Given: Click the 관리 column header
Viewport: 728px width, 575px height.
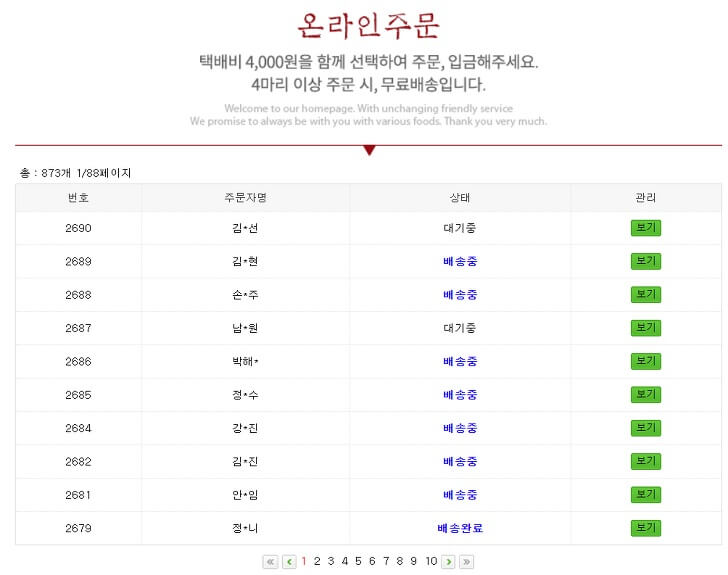Looking at the screenshot, I should point(645,198).
